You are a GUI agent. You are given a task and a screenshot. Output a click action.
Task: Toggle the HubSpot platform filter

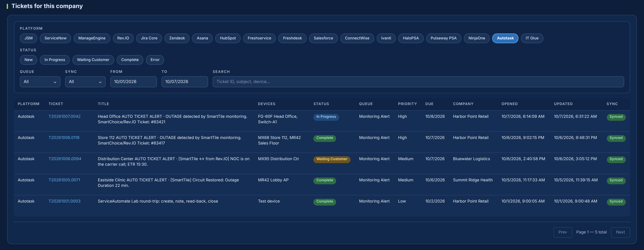point(228,38)
